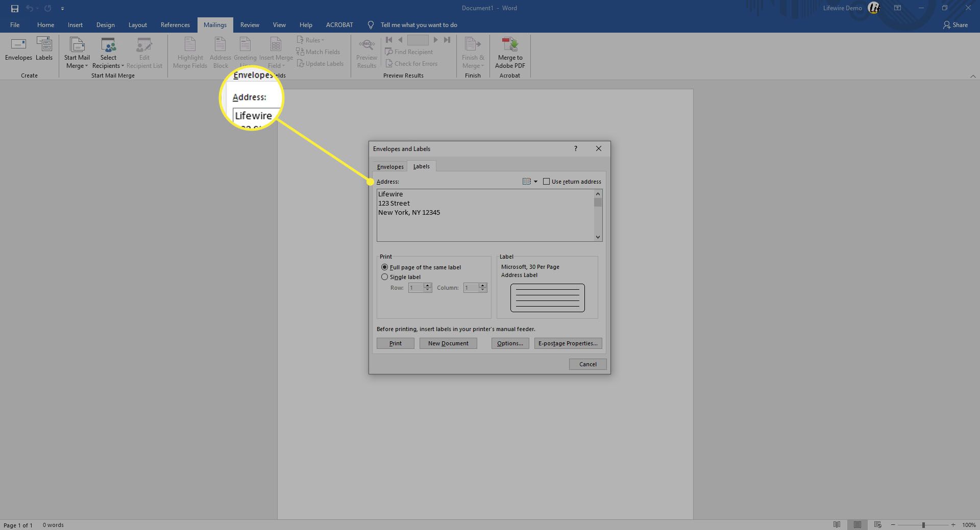Click dialog help question mark

(x=576, y=148)
